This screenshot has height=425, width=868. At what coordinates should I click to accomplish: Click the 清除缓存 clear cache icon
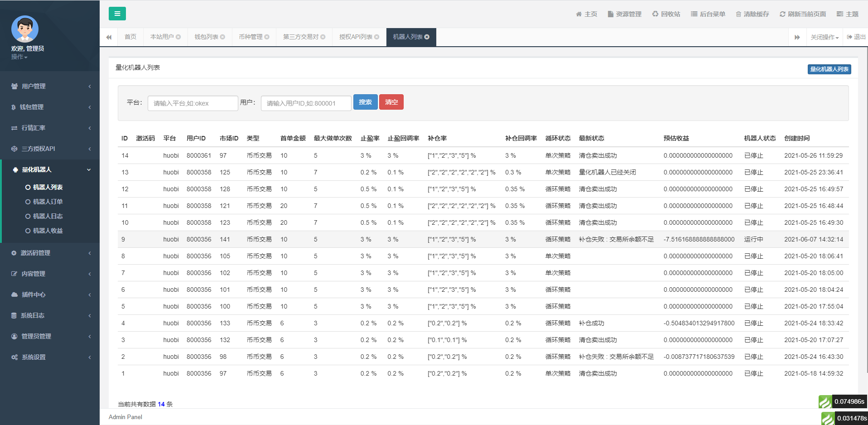(x=752, y=14)
